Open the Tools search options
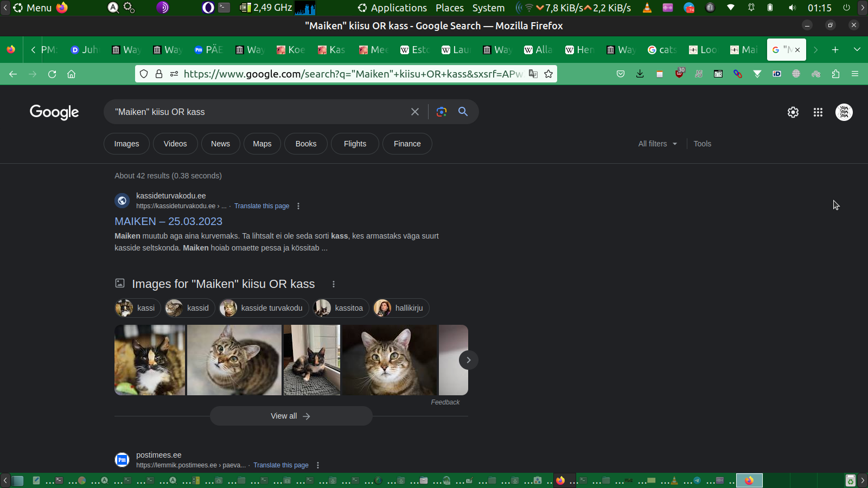Viewport: 868px width, 488px height. tap(702, 144)
